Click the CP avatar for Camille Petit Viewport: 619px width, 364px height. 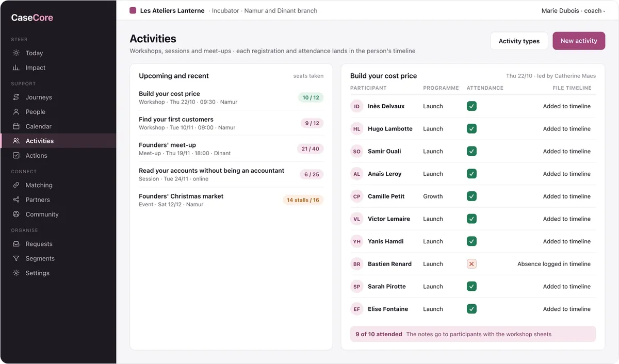click(357, 196)
